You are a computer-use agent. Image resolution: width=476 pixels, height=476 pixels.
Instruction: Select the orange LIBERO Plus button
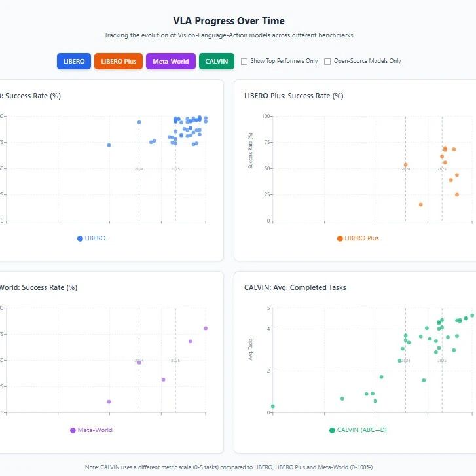point(119,61)
